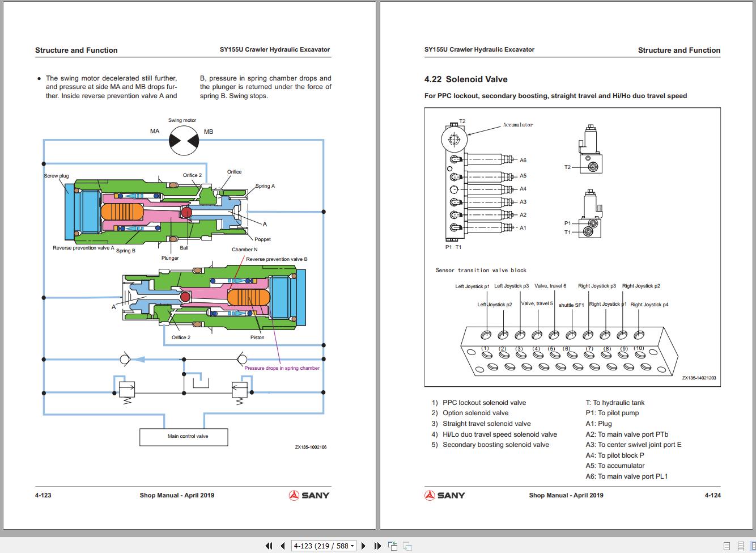Click the 'Poppet' diagram label
The width and height of the screenshot is (756, 553).
[x=262, y=239]
